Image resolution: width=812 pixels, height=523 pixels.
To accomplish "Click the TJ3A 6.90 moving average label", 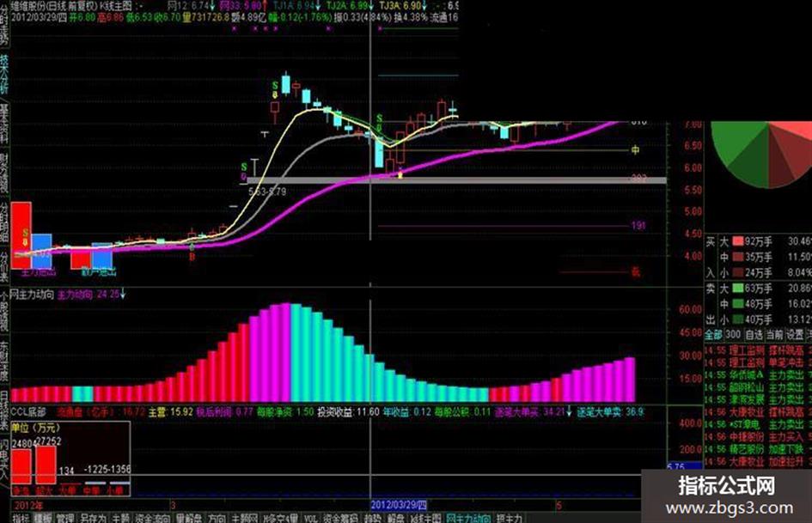I will pos(400,6).
